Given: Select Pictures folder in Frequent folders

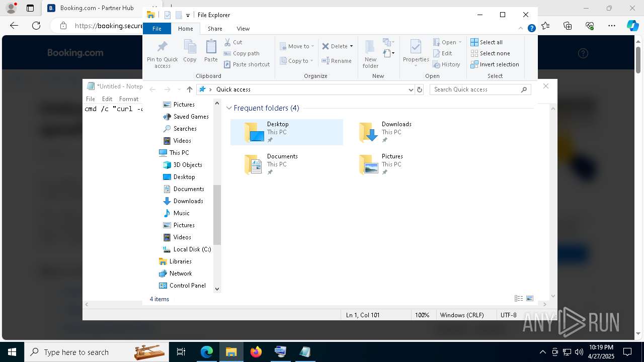Looking at the screenshot, I should [401, 164].
